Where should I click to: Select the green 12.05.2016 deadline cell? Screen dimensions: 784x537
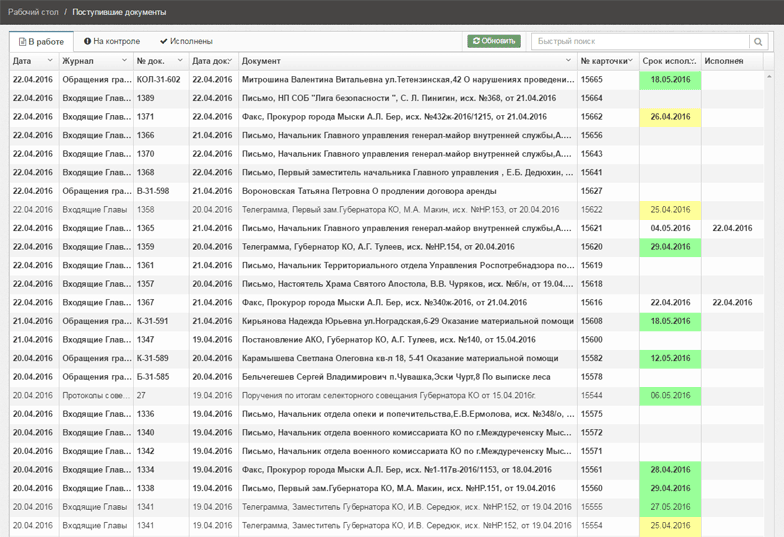670,358
